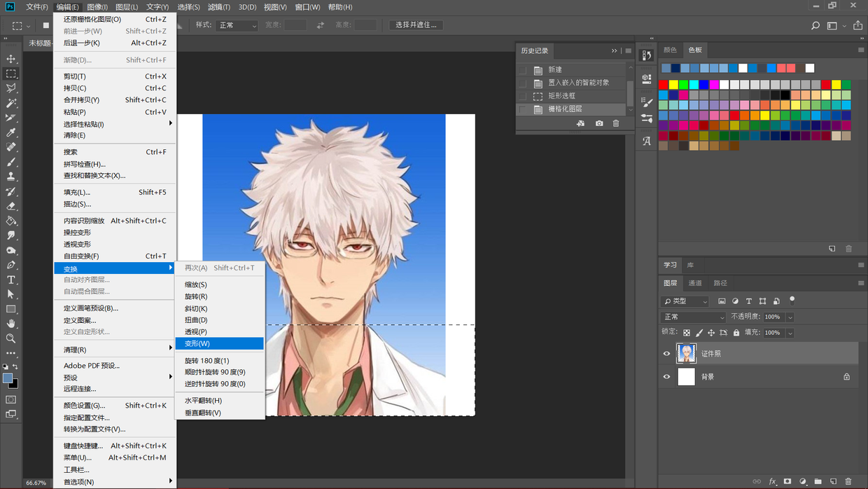868x489 pixels.
Task: Open the 图像(I) menu
Action: [x=97, y=7]
